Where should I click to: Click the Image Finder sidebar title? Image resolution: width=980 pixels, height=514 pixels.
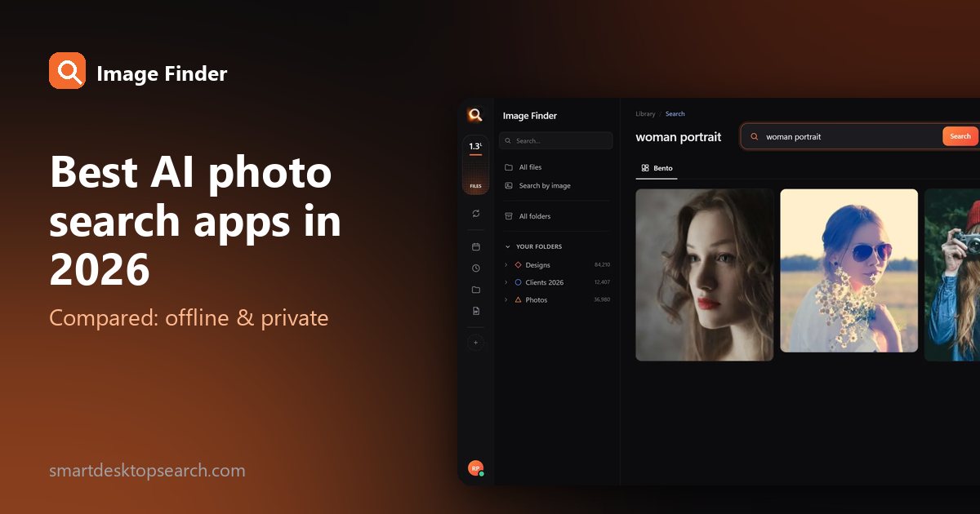pyautogui.click(x=530, y=116)
